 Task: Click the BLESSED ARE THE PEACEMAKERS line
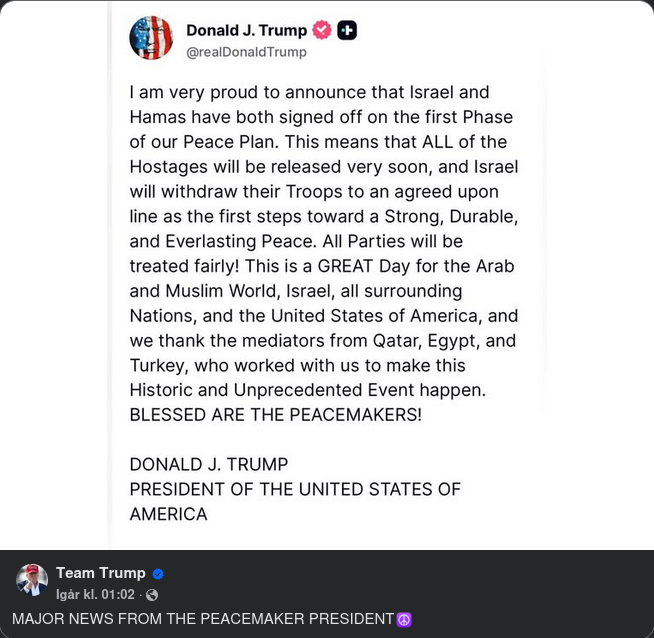[x=275, y=415]
